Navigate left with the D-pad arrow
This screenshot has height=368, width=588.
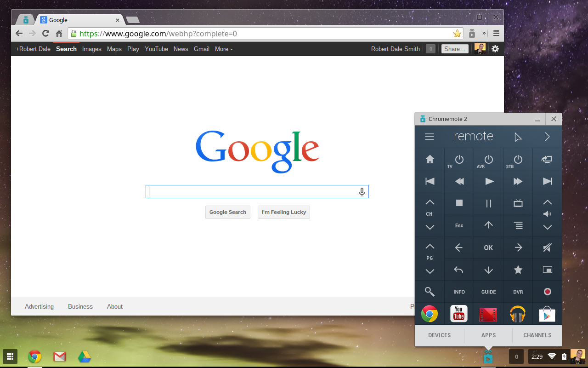tap(459, 247)
